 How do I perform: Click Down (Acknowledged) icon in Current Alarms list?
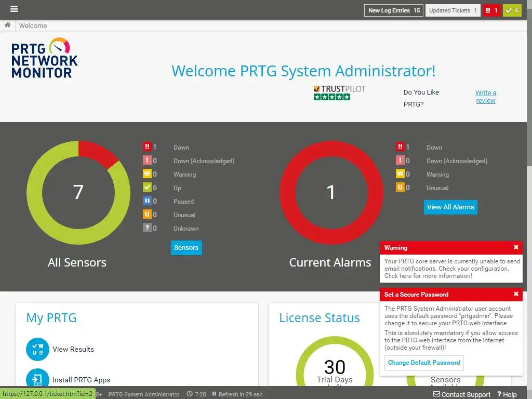[x=400, y=160]
